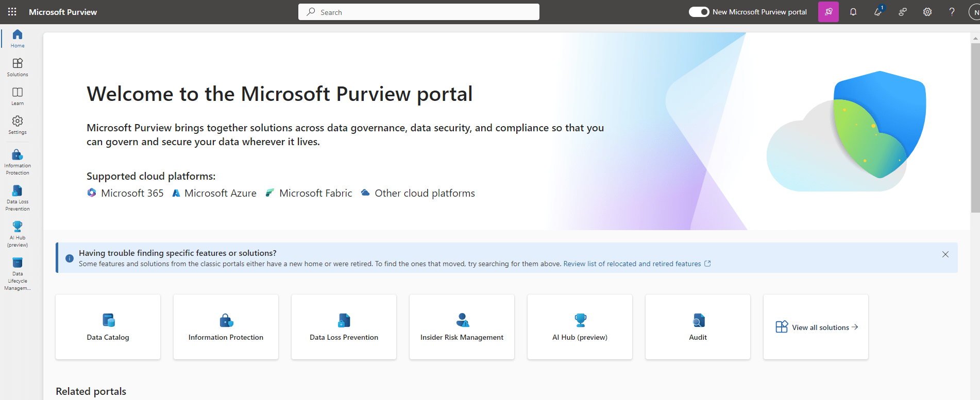Viewport: 980px width, 400px height.
Task: Open the Insider Risk Management card
Action: pos(462,327)
